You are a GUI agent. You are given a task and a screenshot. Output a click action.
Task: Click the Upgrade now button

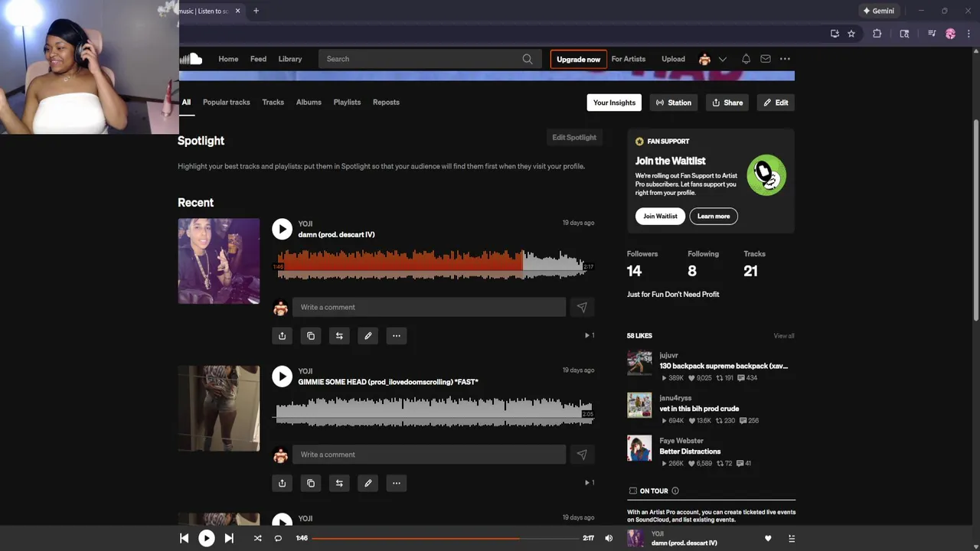tap(578, 59)
